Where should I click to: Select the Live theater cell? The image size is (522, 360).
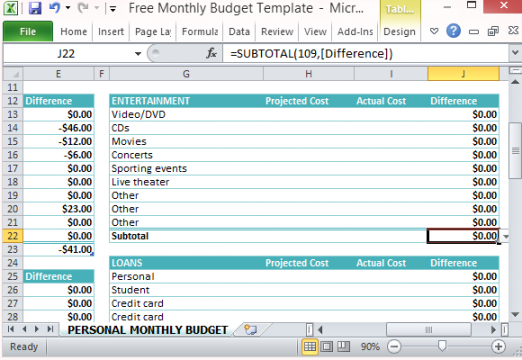186,182
